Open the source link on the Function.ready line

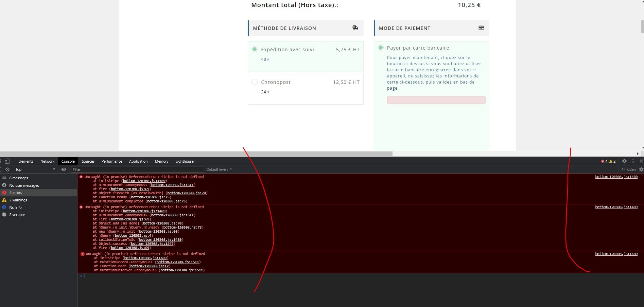(x=150, y=197)
